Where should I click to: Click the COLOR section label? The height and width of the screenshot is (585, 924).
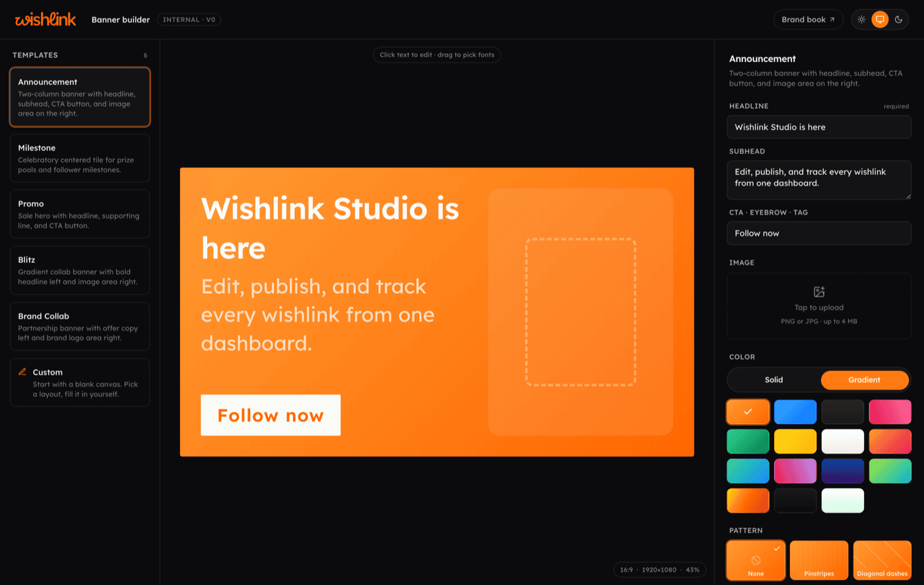tap(742, 357)
